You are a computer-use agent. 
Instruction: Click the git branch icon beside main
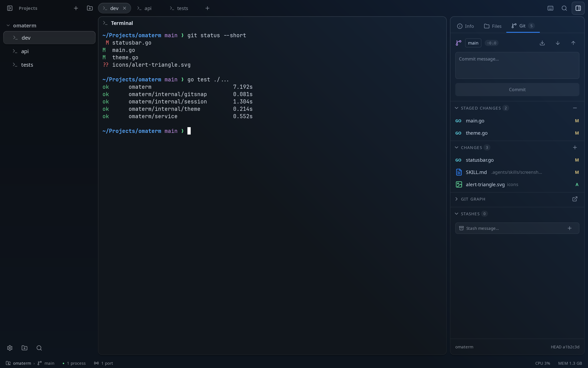[x=458, y=43]
